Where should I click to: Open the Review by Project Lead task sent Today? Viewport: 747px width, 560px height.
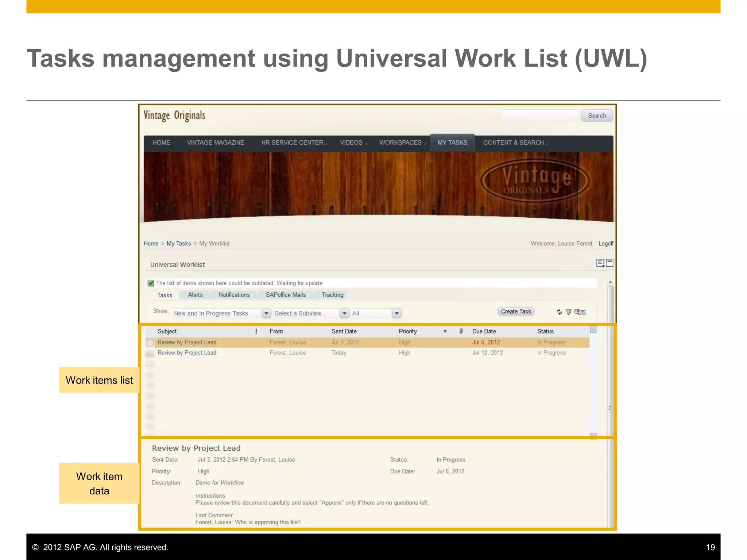(187, 353)
